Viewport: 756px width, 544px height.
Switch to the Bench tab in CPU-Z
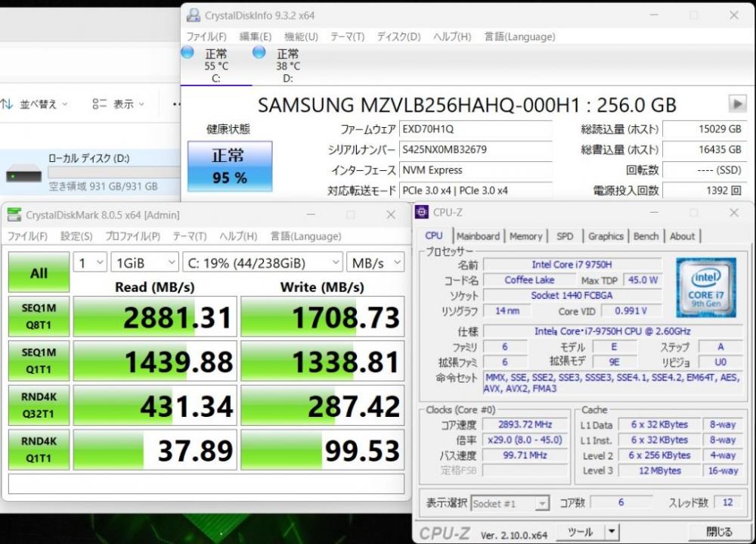[646, 236]
